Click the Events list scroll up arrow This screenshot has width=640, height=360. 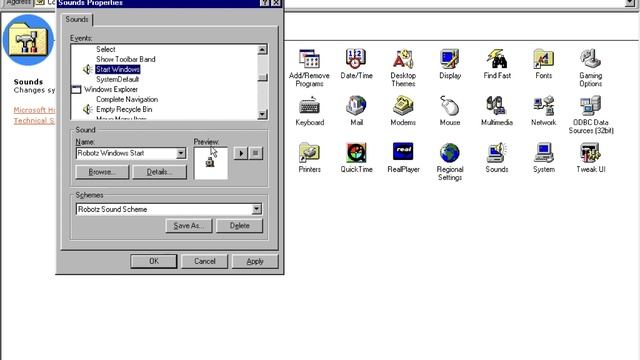coord(262,50)
